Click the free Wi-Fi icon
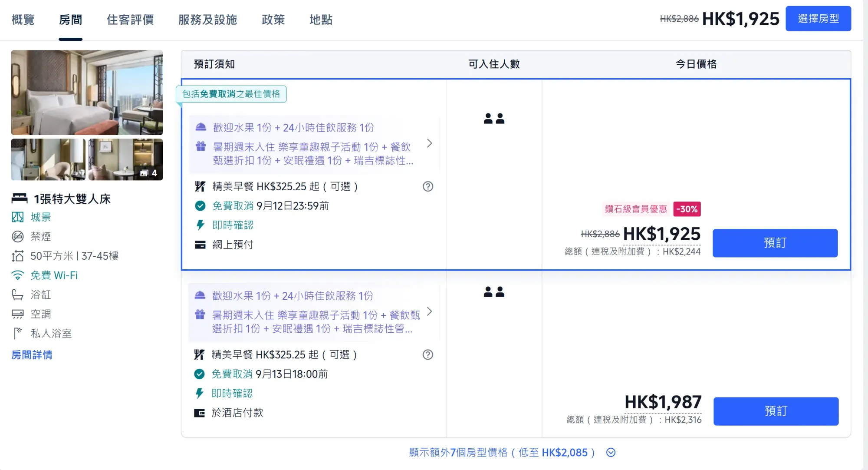 [18, 275]
